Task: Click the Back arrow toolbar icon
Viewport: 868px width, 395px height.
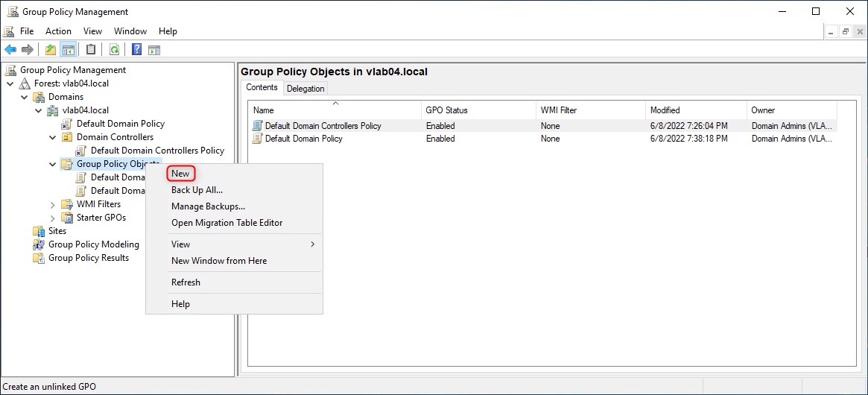Action: click(x=10, y=50)
